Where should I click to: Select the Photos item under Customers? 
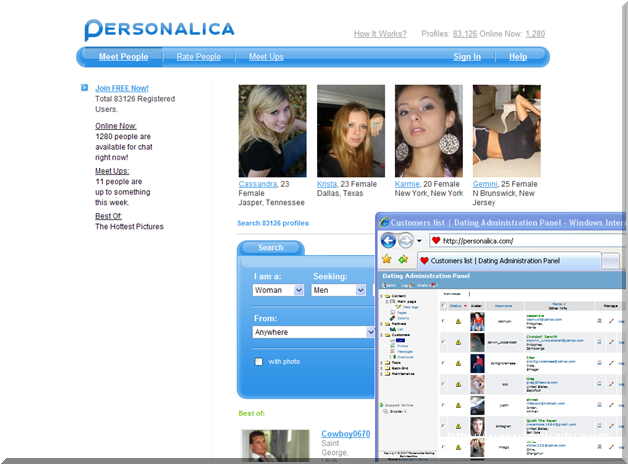pos(403,346)
